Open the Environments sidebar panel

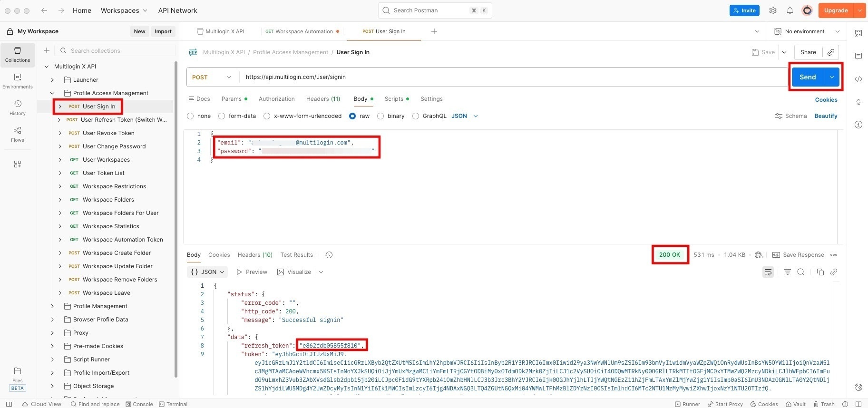pos(18,81)
